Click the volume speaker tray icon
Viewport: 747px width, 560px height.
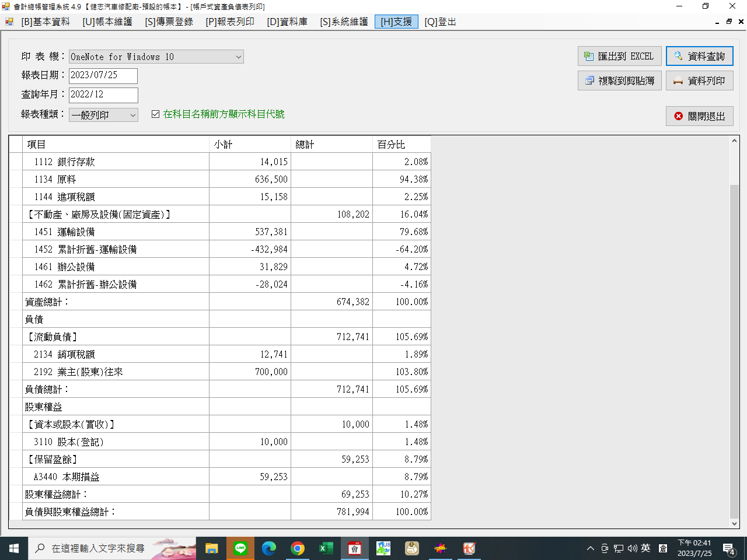click(632, 548)
